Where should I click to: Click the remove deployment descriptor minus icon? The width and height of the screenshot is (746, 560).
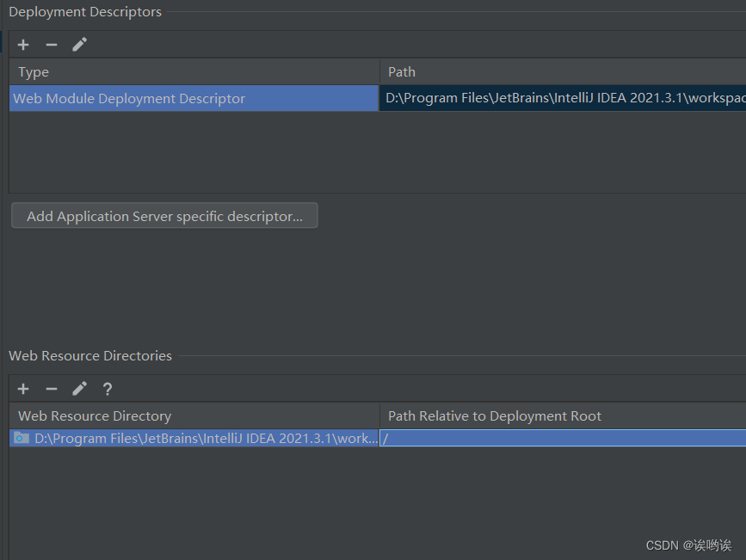click(51, 44)
